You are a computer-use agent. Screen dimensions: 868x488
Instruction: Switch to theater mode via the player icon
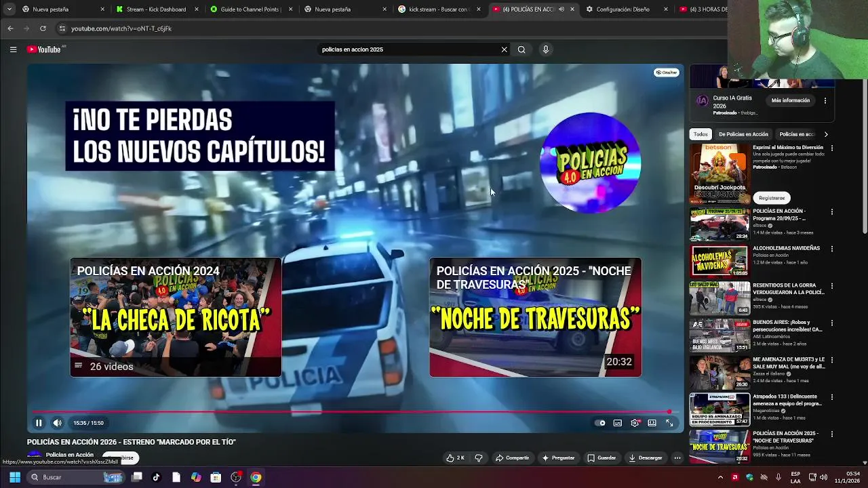[x=652, y=423]
